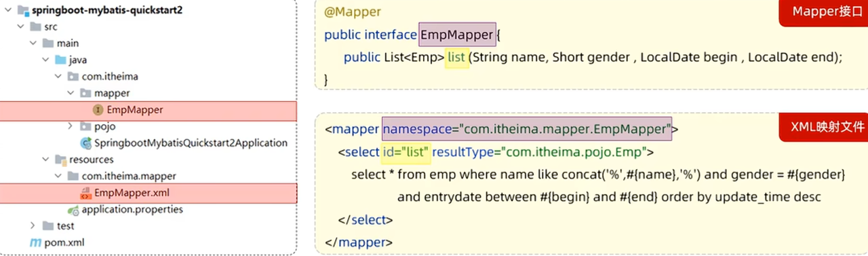
Task: Select the main folder in tree
Action: point(68,43)
